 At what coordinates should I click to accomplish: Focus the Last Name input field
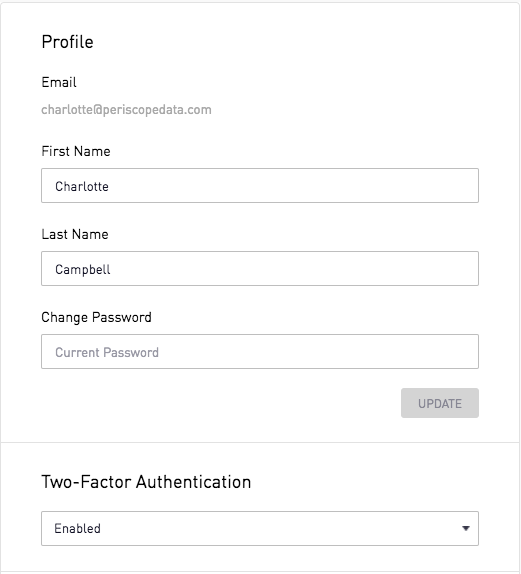[x=260, y=269]
